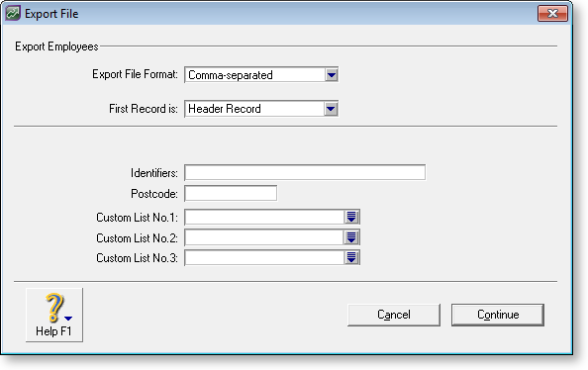Image resolution: width=588 pixels, height=370 pixels.
Task: Focus the Identifiers text field
Action: coord(305,172)
